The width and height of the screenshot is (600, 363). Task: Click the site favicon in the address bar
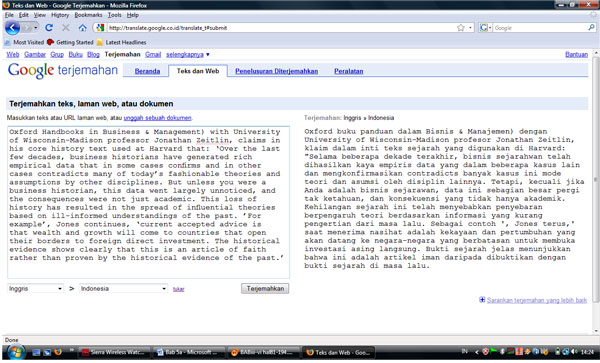(100, 28)
